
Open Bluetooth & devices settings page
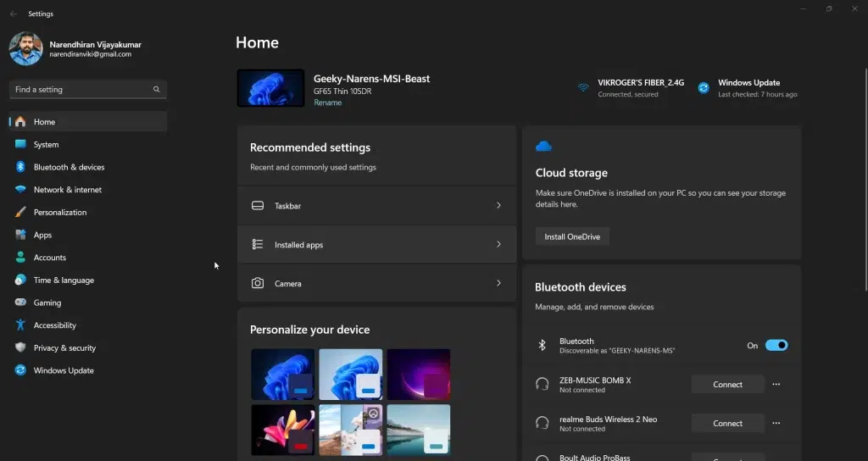tap(88, 167)
